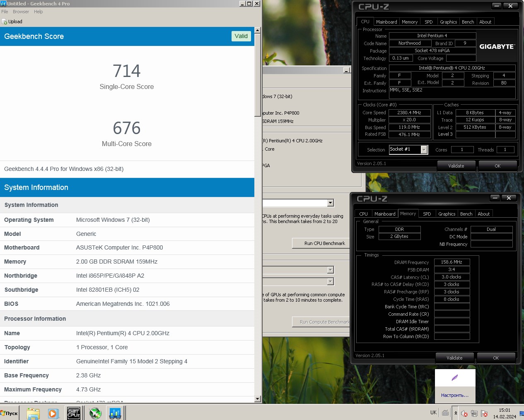Image resolution: width=524 pixels, height=420 pixels.
Task: Switch to Graphics tab in lower CPU-Z window
Action: point(447,214)
